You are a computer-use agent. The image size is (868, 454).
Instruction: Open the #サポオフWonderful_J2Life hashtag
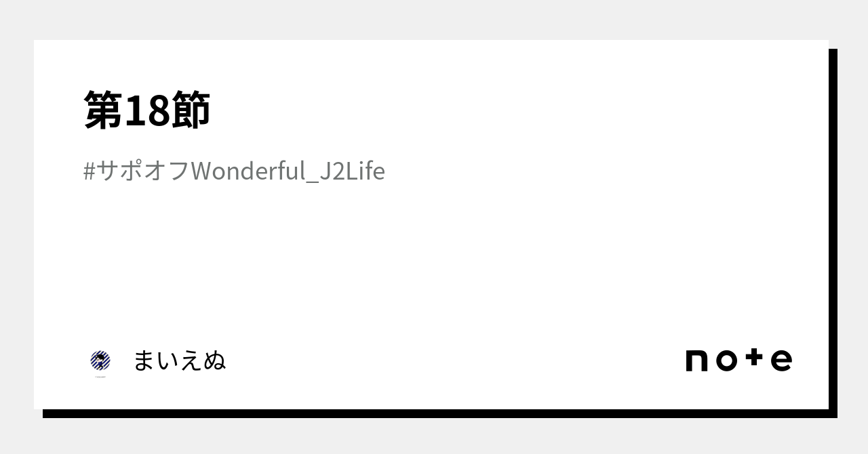coord(234,171)
